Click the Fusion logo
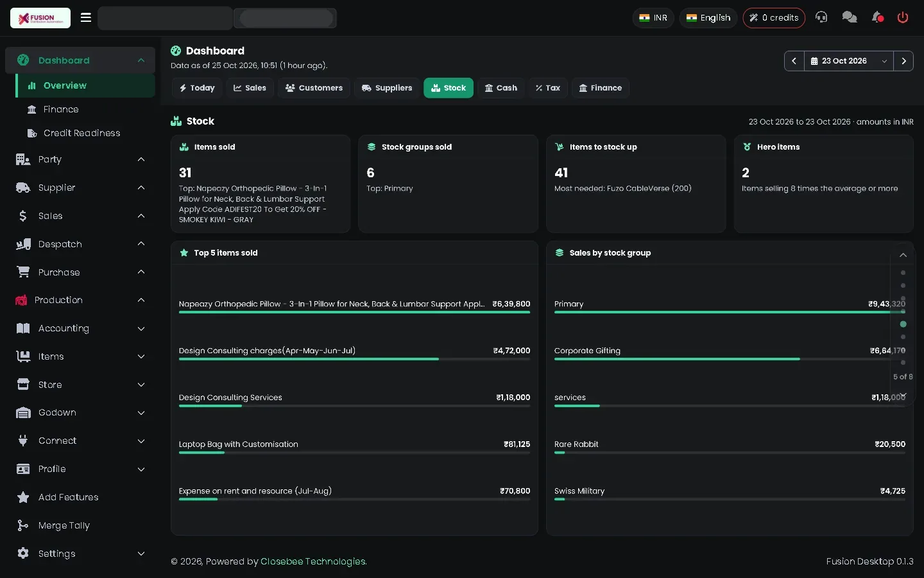 tap(40, 18)
